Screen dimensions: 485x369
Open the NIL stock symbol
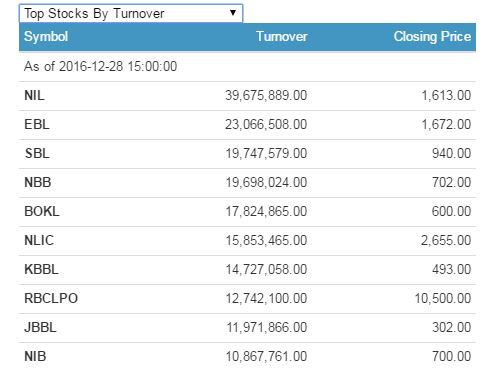[34, 96]
